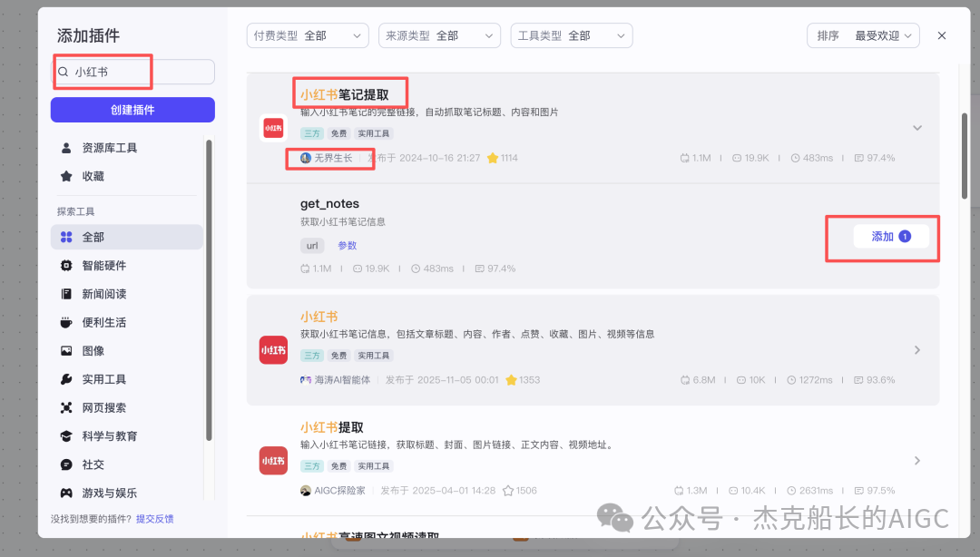Viewport: 980px width, 557px height.
Task: Click the 小红书提取 plugin title
Action: pos(332,427)
